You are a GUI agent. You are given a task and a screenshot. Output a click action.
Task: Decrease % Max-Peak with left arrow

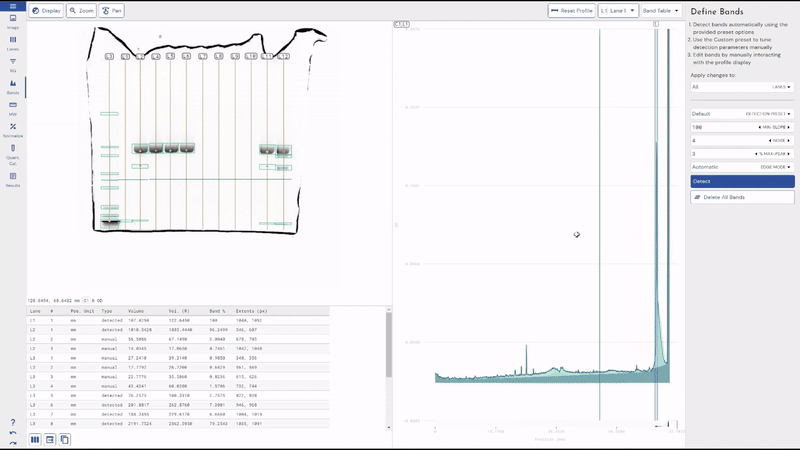coord(756,154)
